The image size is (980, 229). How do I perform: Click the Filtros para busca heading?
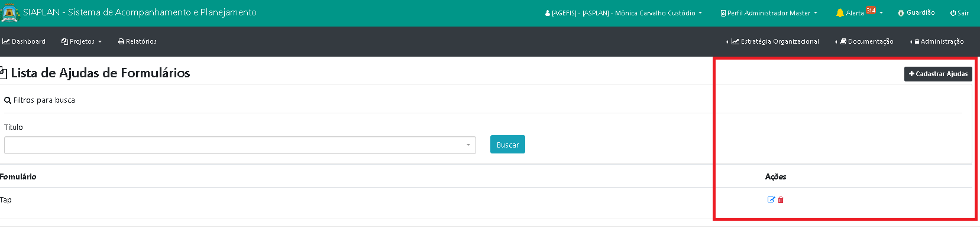point(40,100)
